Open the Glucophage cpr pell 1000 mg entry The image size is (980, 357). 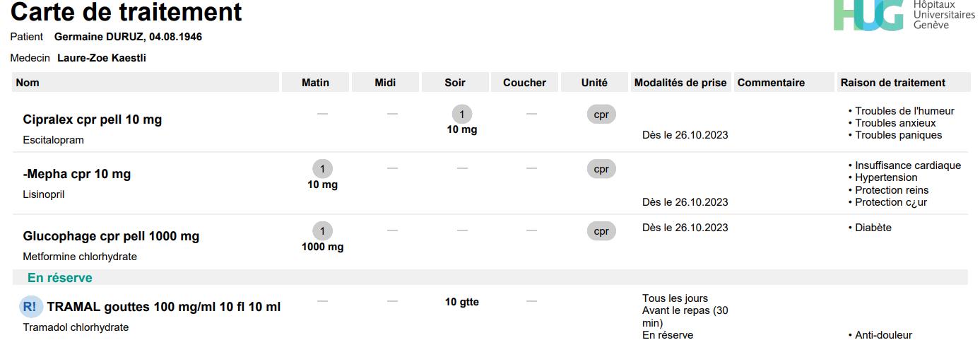point(111,236)
